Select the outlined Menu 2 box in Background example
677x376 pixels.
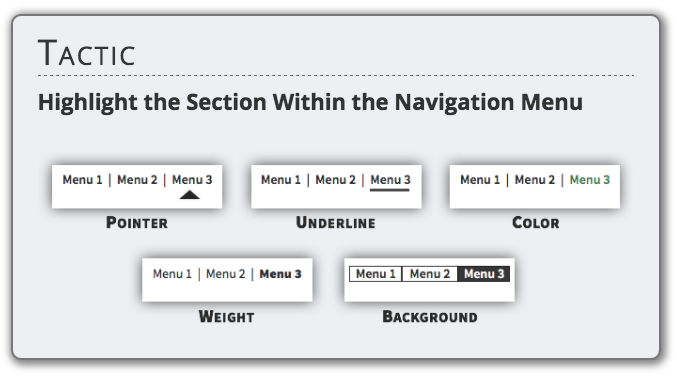(x=430, y=274)
